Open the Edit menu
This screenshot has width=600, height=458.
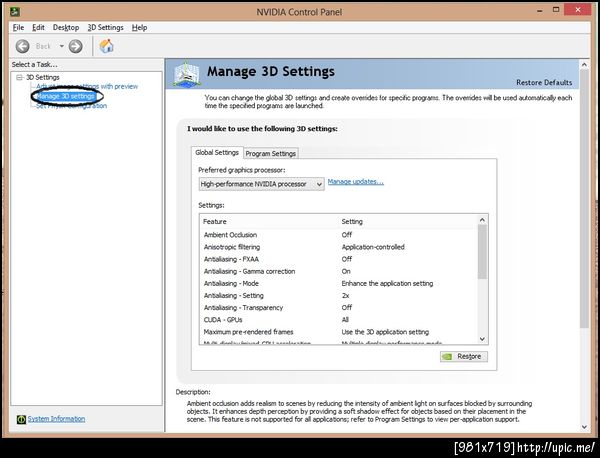tap(38, 28)
